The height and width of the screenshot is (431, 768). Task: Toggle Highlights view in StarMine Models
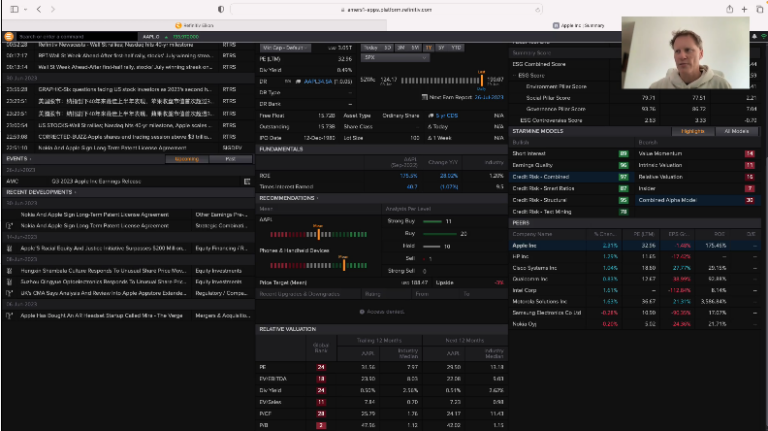[x=693, y=130]
